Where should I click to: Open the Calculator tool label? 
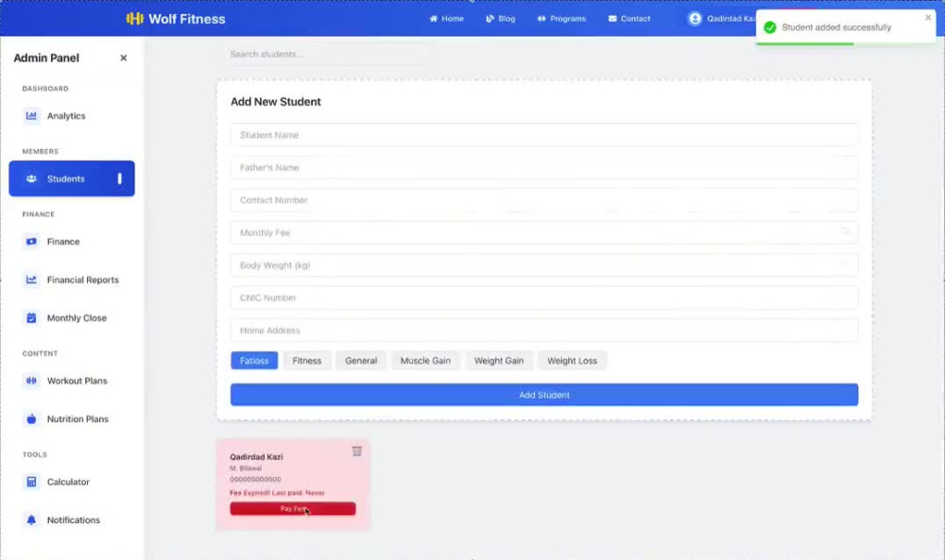point(68,482)
